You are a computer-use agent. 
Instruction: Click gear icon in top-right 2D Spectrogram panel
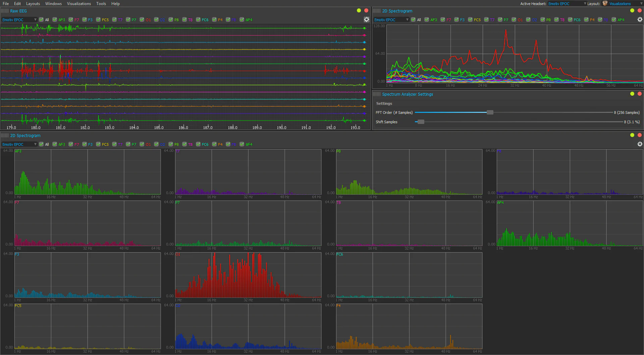pos(640,20)
